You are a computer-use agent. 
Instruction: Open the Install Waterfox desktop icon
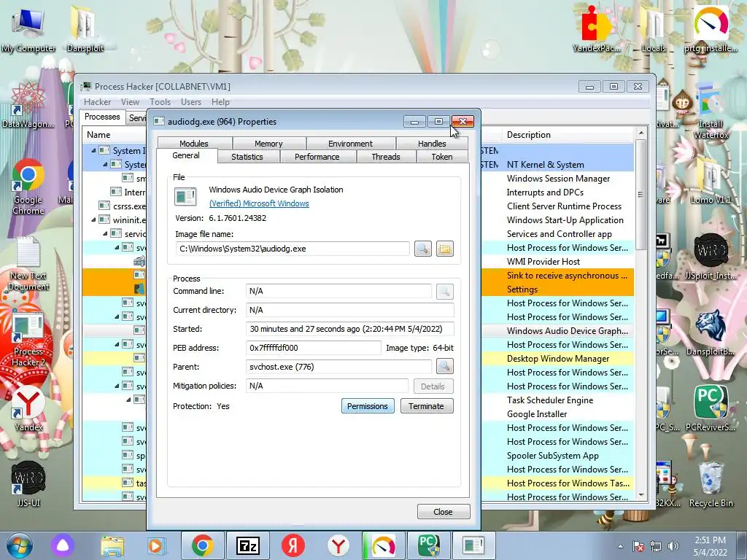[711, 111]
